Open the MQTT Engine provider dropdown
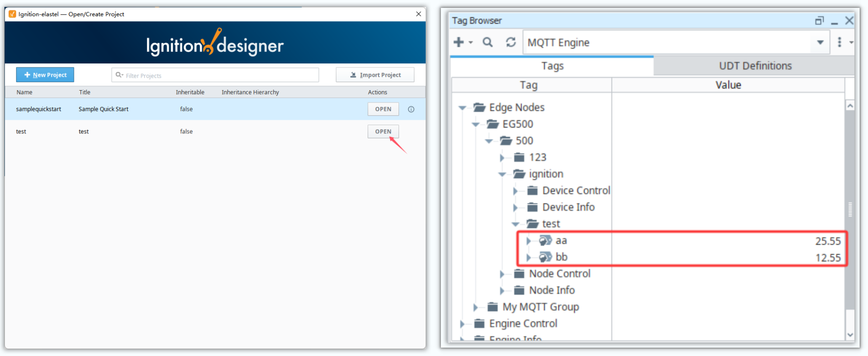This screenshot has height=356, width=868. pyautogui.click(x=820, y=42)
